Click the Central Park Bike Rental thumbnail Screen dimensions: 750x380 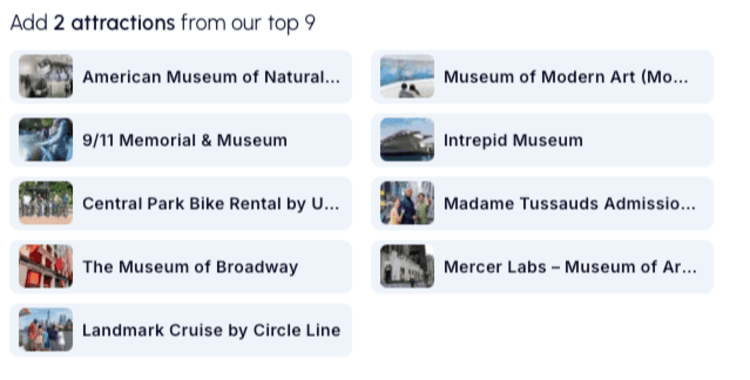[46, 203]
